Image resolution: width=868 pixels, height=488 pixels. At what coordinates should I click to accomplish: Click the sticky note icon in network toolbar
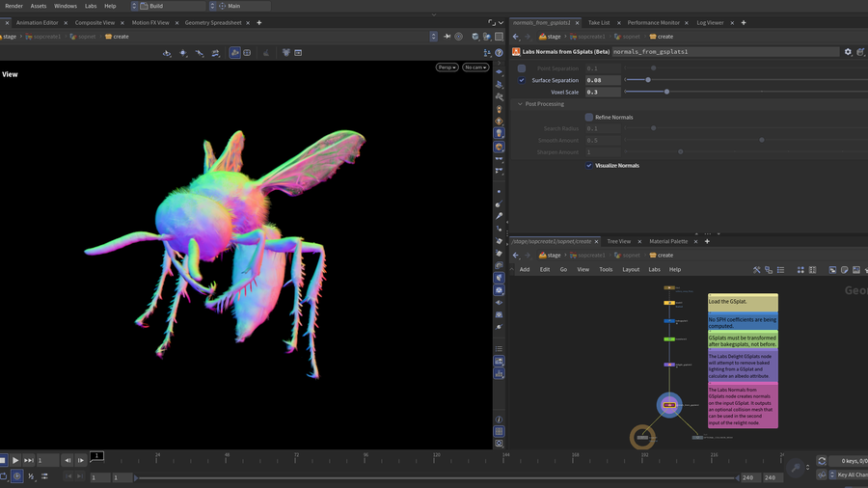coord(844,270)
